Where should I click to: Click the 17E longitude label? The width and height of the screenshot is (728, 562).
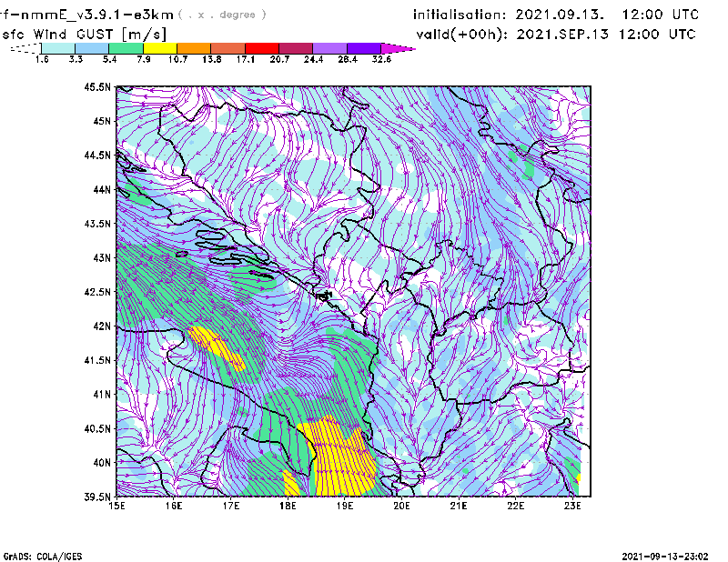point(231,506)
